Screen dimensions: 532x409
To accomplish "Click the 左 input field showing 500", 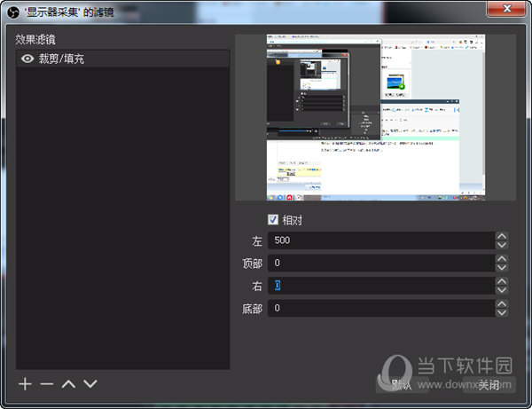I will pos(381,240).
